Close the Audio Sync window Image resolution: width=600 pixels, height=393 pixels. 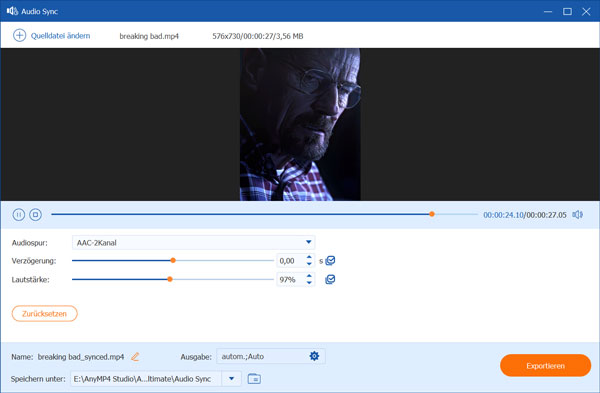coord(586,11)
